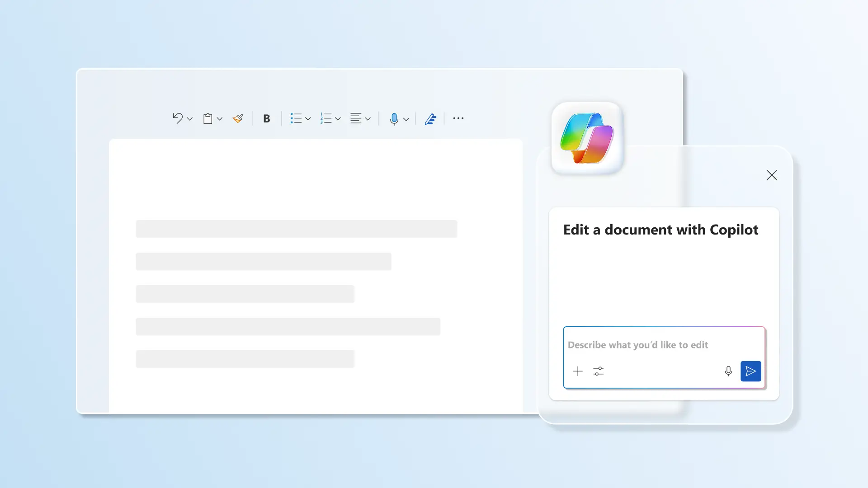868x488 pixels.
Task: Toggle Bold formatting
Action: click(x=267, y=118)
